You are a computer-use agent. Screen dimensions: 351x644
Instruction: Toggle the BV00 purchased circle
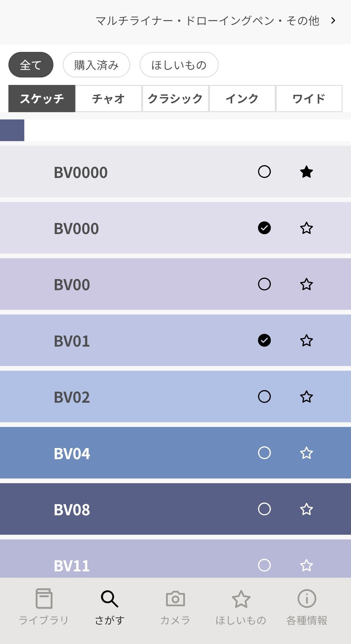tap(264, 284)
